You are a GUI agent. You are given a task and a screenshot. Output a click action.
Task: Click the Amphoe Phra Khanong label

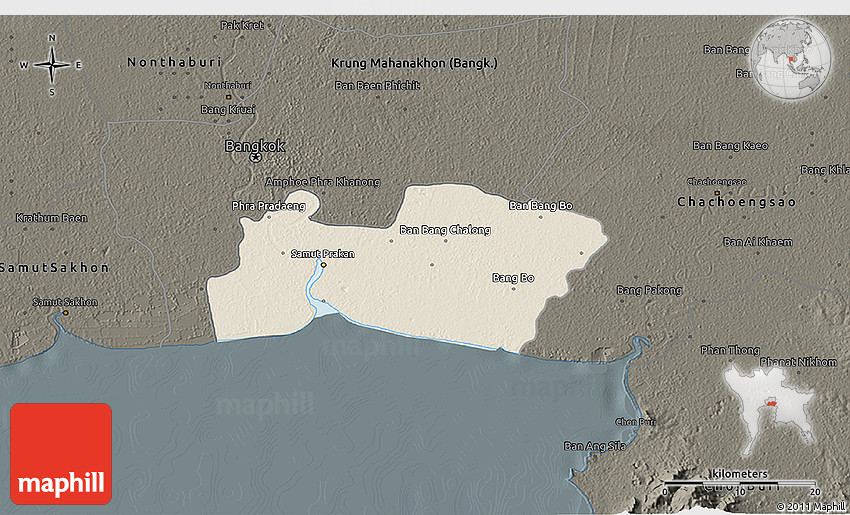point(322,182)
